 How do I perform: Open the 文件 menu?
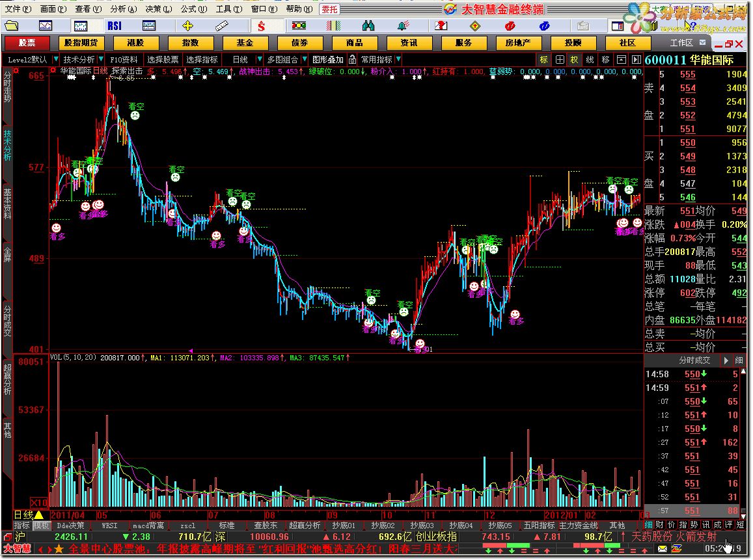(x=18, y=9)
